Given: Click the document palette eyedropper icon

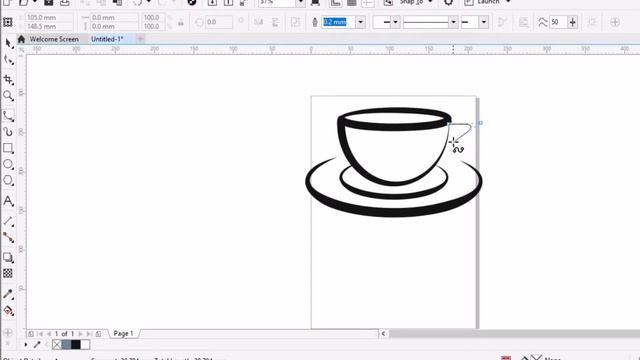Looking at the screenshot, I should [x=37, y=344].
